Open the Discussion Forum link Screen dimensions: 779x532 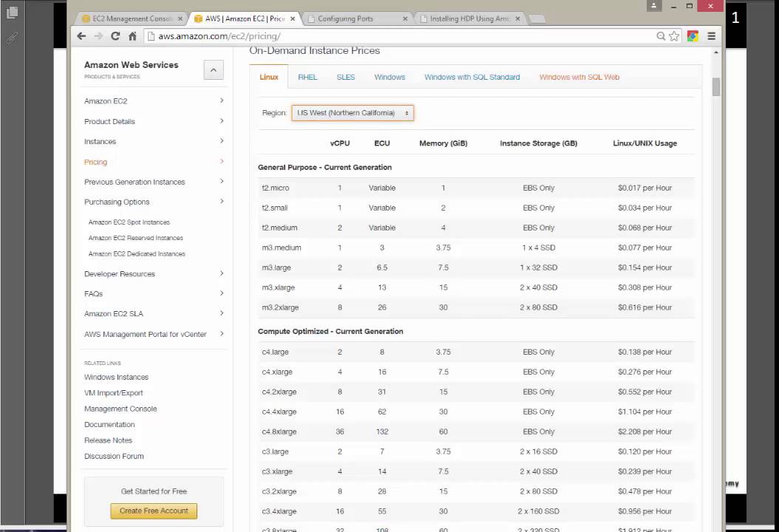[x=114, y=456]
